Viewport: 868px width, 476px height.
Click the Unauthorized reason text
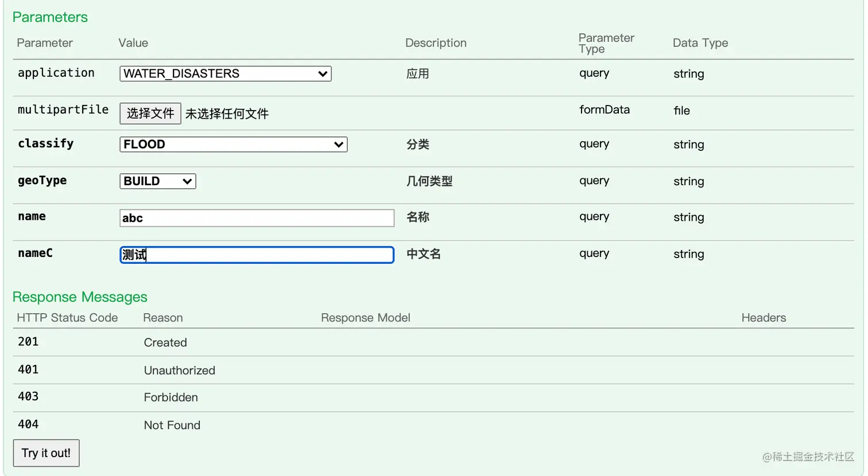[x=180, y=370]
